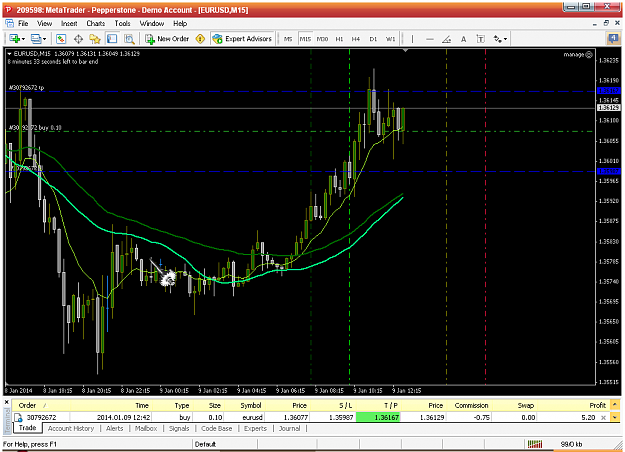Open the File menu
The width and height of the screenshot is (625, 452).
23,24
